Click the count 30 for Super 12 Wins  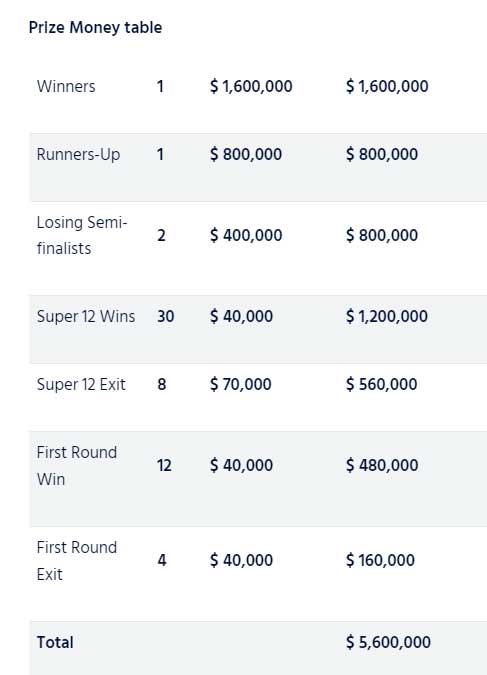click(165, 316)
